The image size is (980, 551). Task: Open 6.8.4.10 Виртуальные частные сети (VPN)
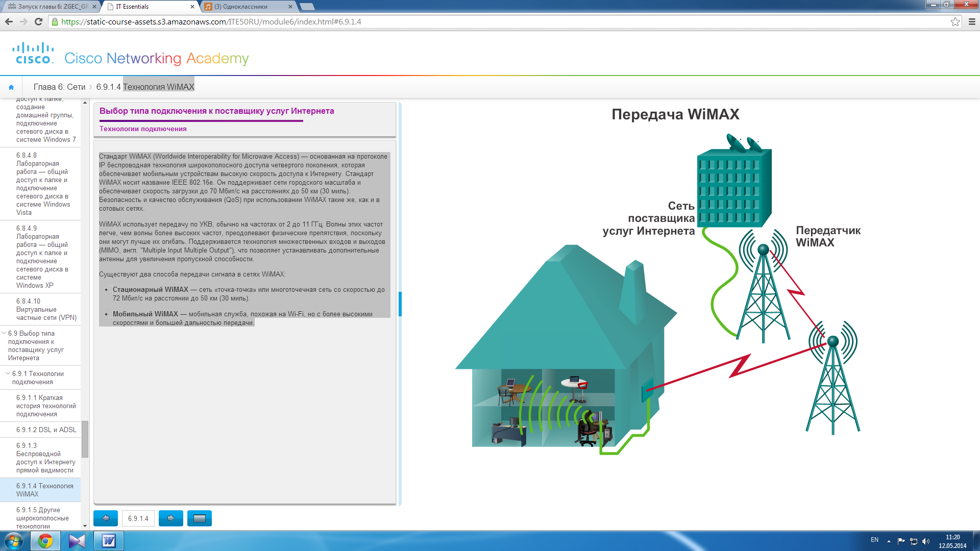pos(46,309)
